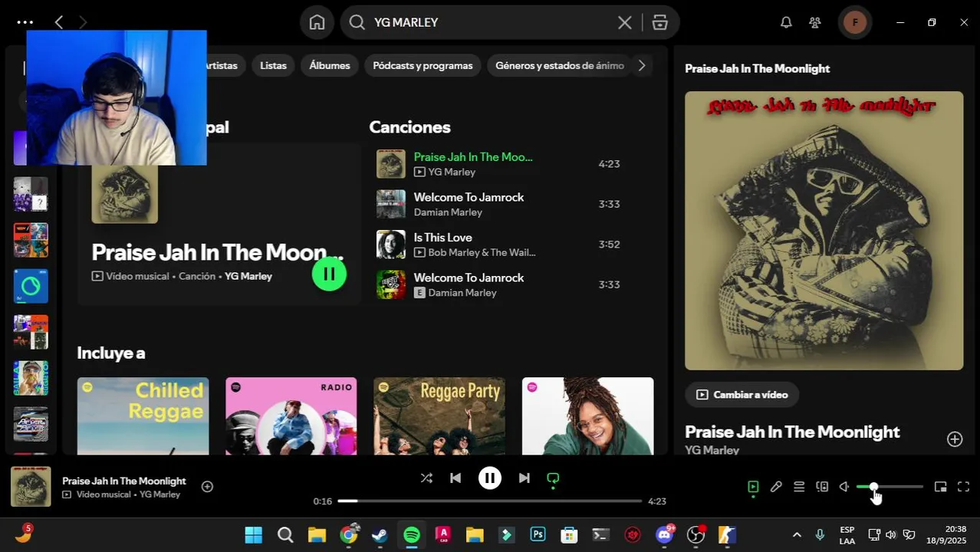The width and height of the screenshot is (980, 552).
Task: Enter full screen mode
Action: click(964, 487)
